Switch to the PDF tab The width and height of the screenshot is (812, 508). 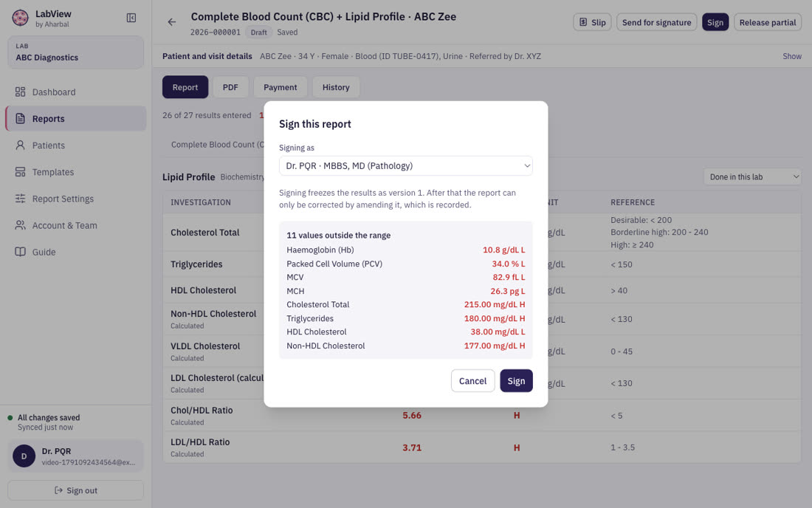pos(230,87)
